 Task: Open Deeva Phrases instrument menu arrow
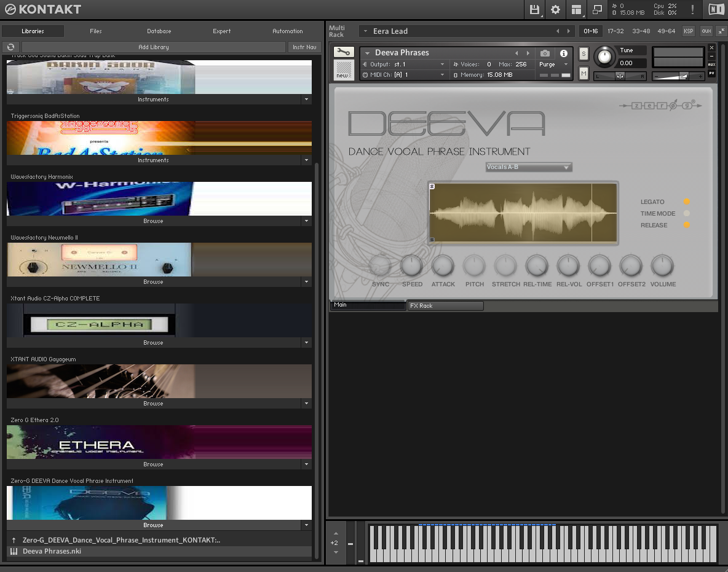[367, 53]
